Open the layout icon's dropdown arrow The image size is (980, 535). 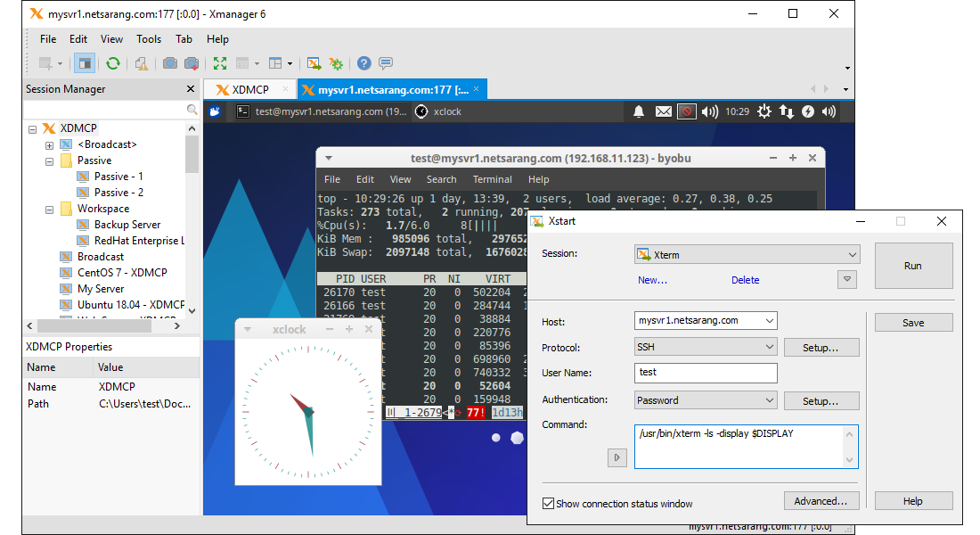(x=290, y=64)
